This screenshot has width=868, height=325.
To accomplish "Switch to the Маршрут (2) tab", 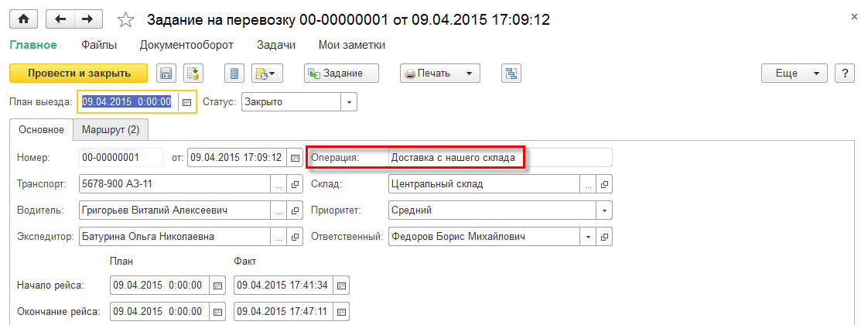I will 111,129.
